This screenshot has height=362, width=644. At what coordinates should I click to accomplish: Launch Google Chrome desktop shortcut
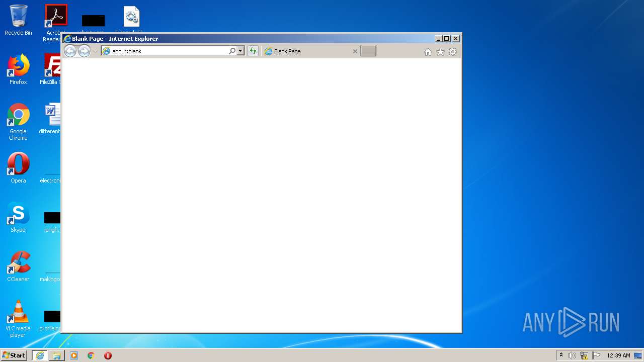pos(18,122)
